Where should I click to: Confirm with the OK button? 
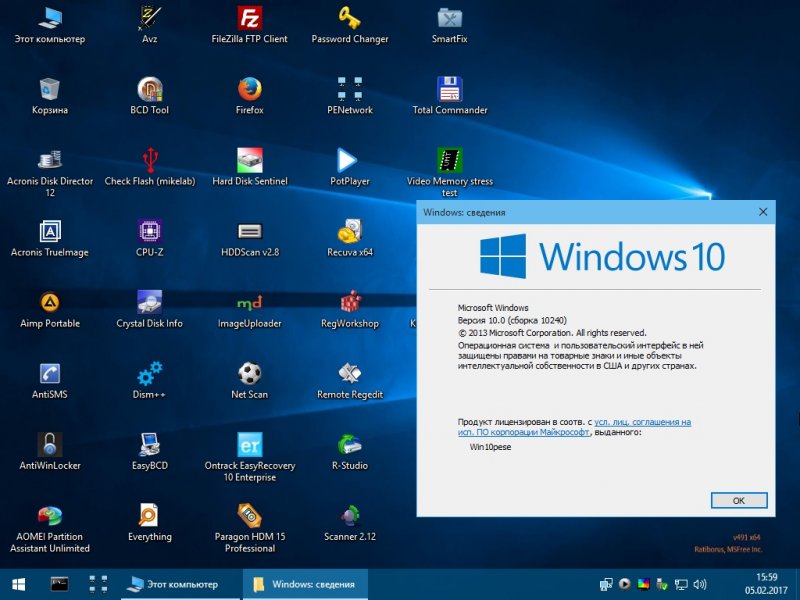pyautogui.click(x=739, y=501)
